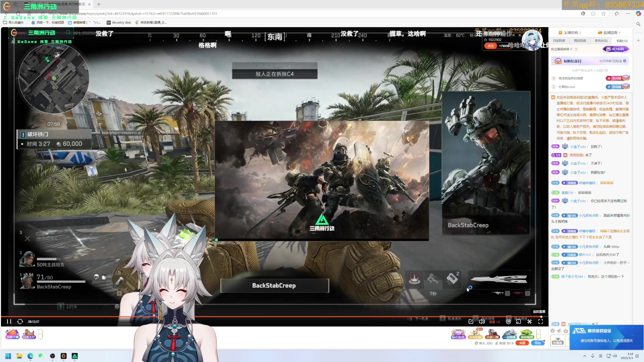Select 未佩戴 fan badge box

558,341
